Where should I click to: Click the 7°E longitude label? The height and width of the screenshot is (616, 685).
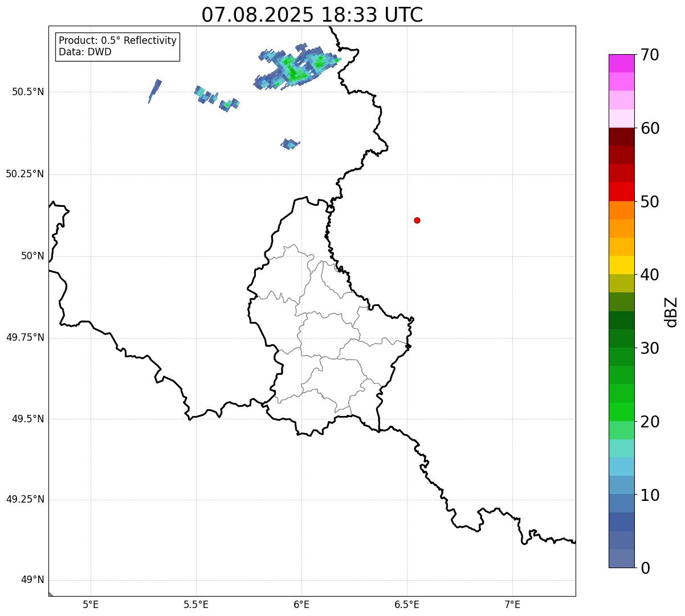(x=513, y=605)
